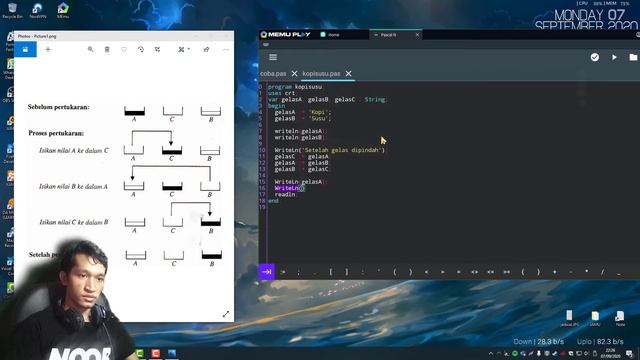The height and width of the screenshot is (360, 640).
Task: Click the crop icon in Photos
Action: (x=157, y=49)
